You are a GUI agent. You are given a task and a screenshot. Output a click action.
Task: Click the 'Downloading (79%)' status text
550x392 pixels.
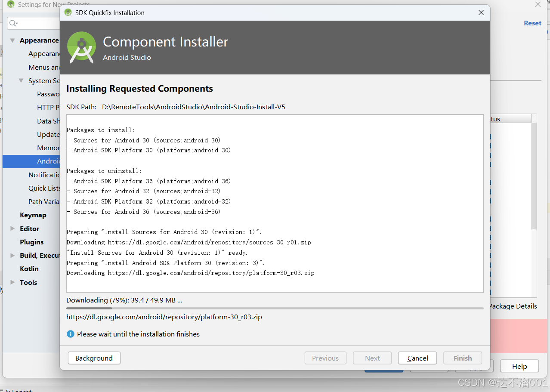click(x=124, y=300)
